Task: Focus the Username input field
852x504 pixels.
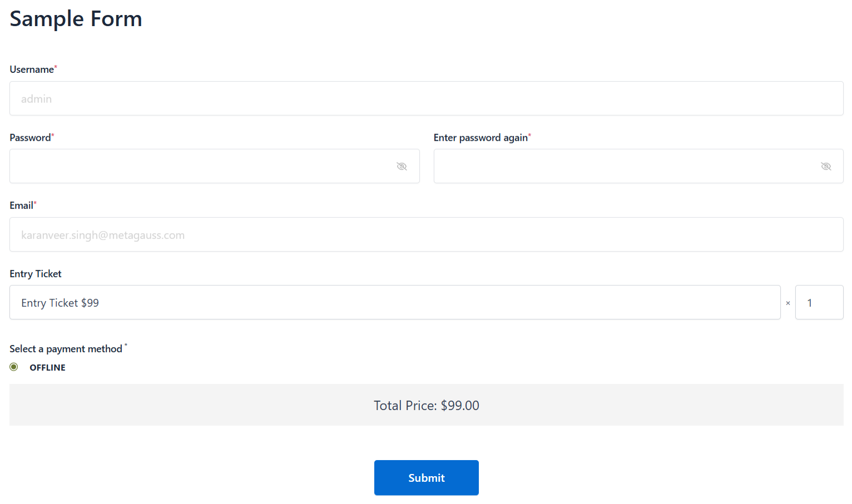Action: click(426, 99)
